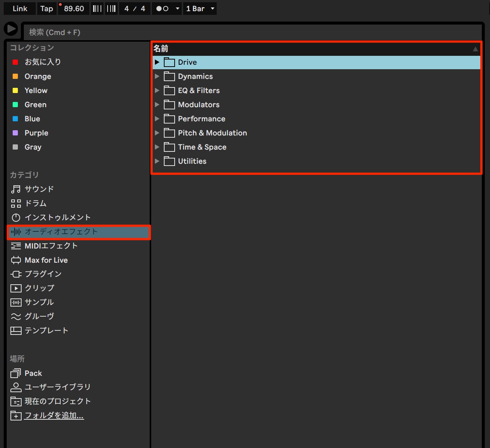Select the プラグイン category label
Image resolution: width=490 pixels, height=448 pixels.
pyautogui.click(x=43, y=274)
